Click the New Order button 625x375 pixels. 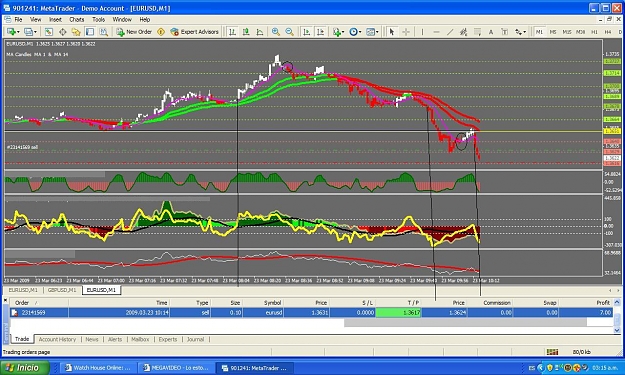point(134,32)
